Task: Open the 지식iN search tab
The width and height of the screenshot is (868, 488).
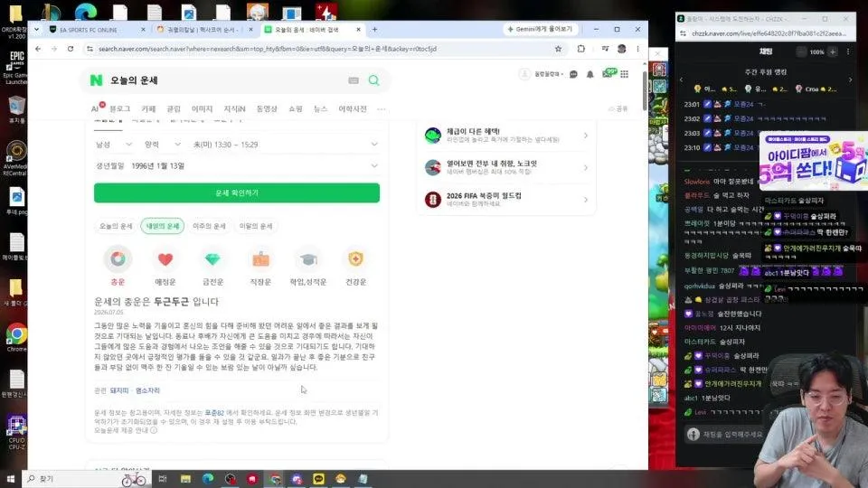Action: [235, 109]
